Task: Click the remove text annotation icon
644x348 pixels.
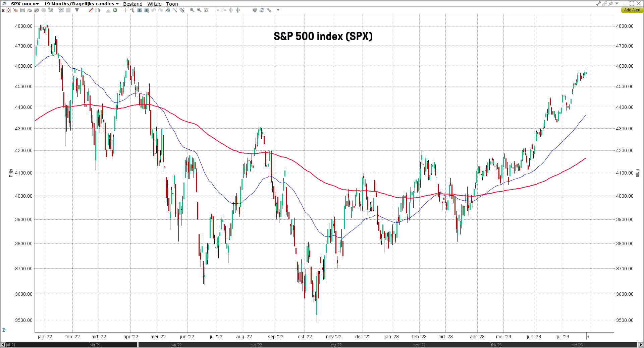Action: [147, 10]
